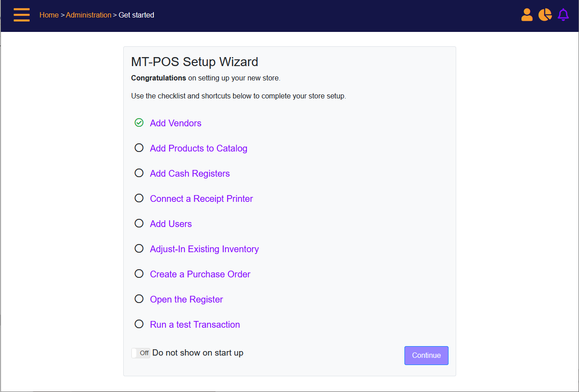This screenshot has width=579, height=392.
Task: Open the Add Vendors link
Action: tap(175, 123)
